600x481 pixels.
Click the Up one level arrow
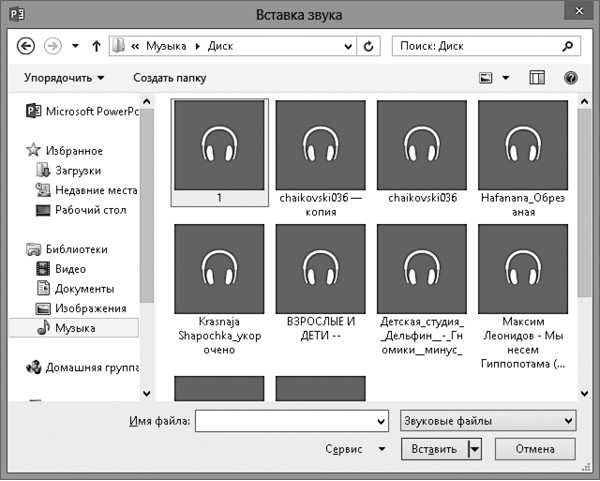coord(96,46)
